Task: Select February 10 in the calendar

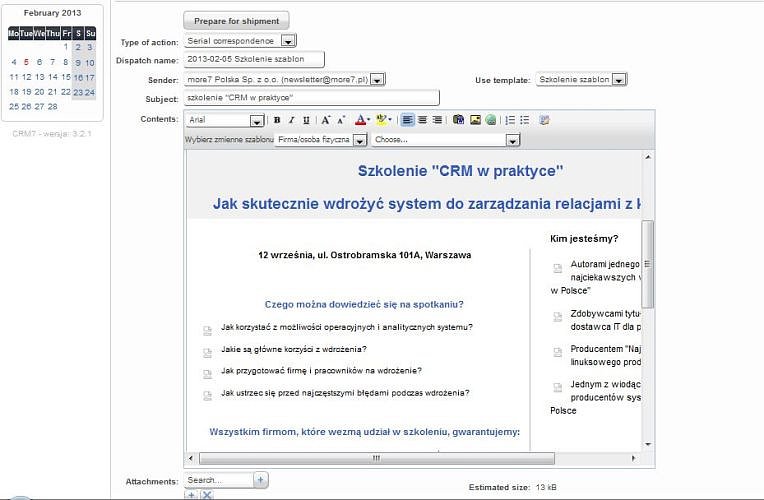Action: (x=90, y=63)
